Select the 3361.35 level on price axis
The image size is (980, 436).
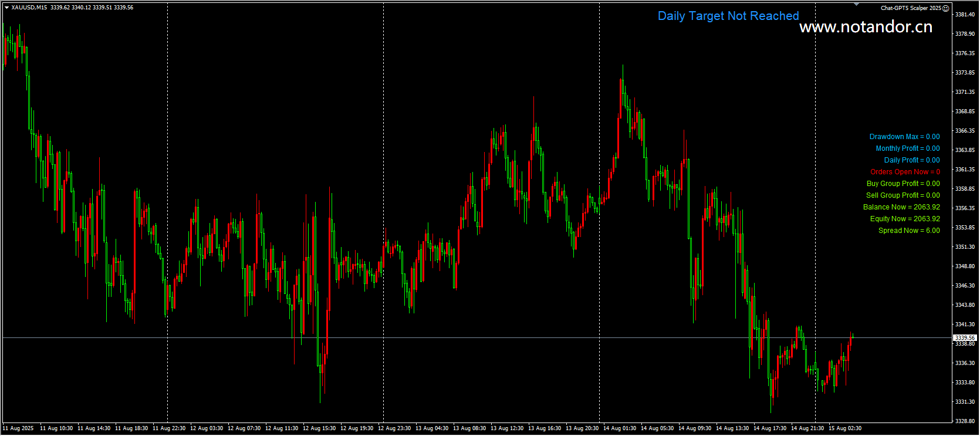coord(965,170)
